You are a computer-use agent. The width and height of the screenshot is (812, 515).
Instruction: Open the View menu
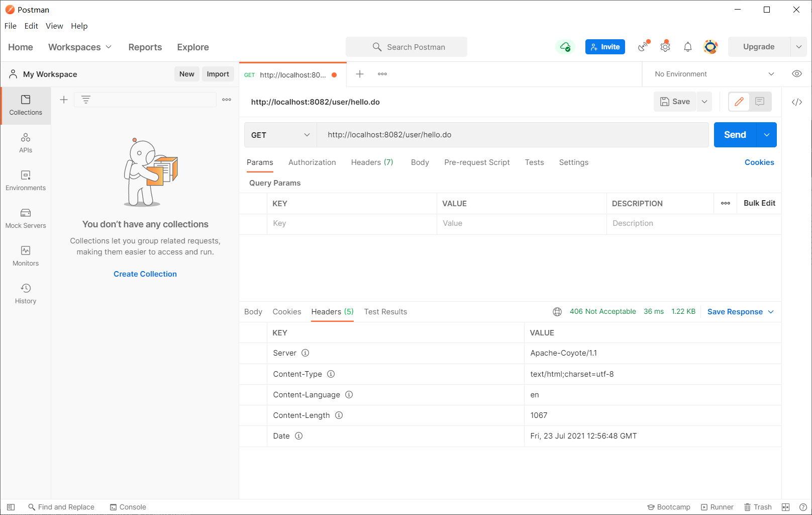pos(54,26)
